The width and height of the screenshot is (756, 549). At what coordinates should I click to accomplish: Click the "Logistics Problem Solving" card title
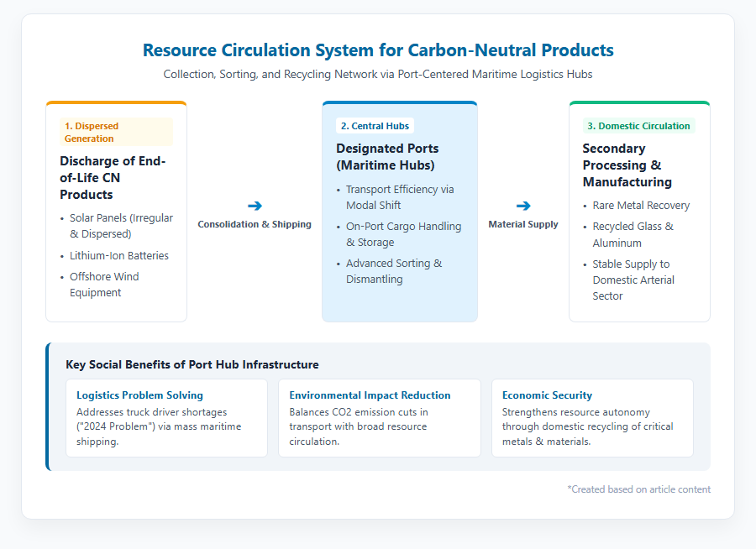click(x=139, y=395)
